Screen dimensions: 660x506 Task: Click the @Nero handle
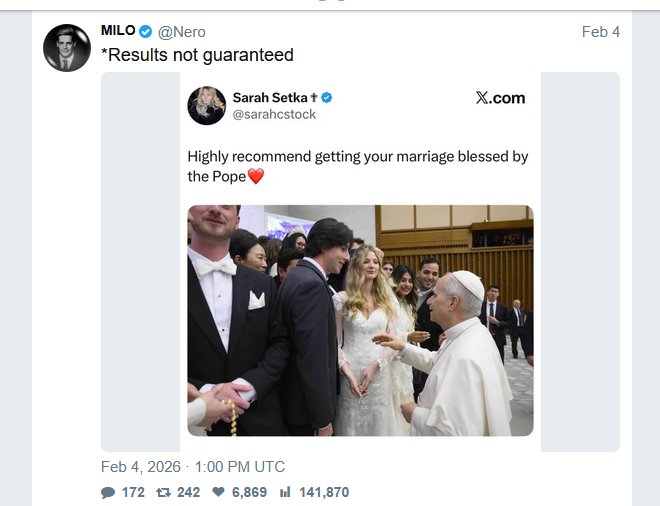click(181, 32)
